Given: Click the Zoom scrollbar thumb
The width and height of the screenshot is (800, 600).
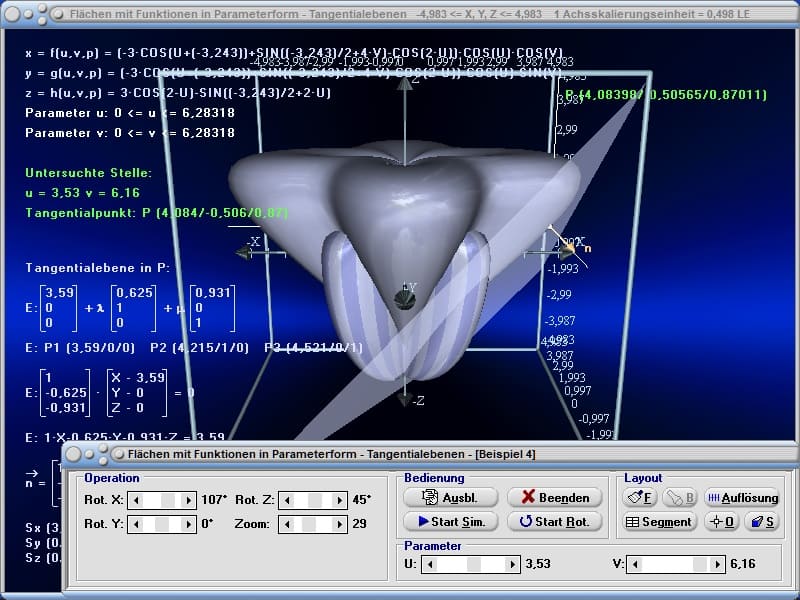Looking at the screenshot, I should (309, 524).
